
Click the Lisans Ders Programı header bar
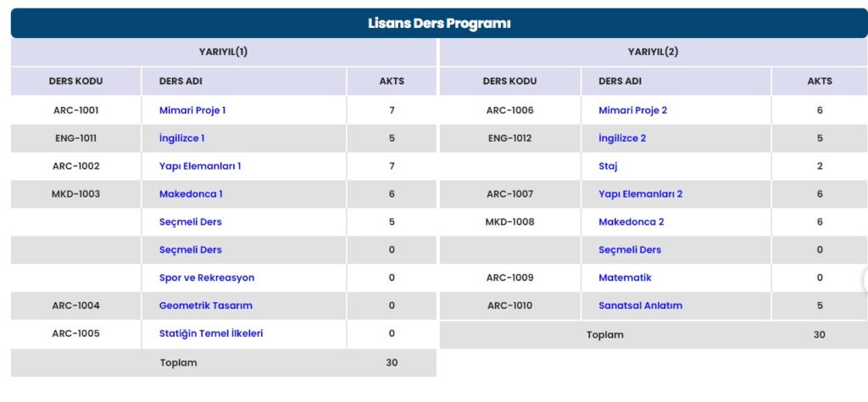tap(439, 23)
